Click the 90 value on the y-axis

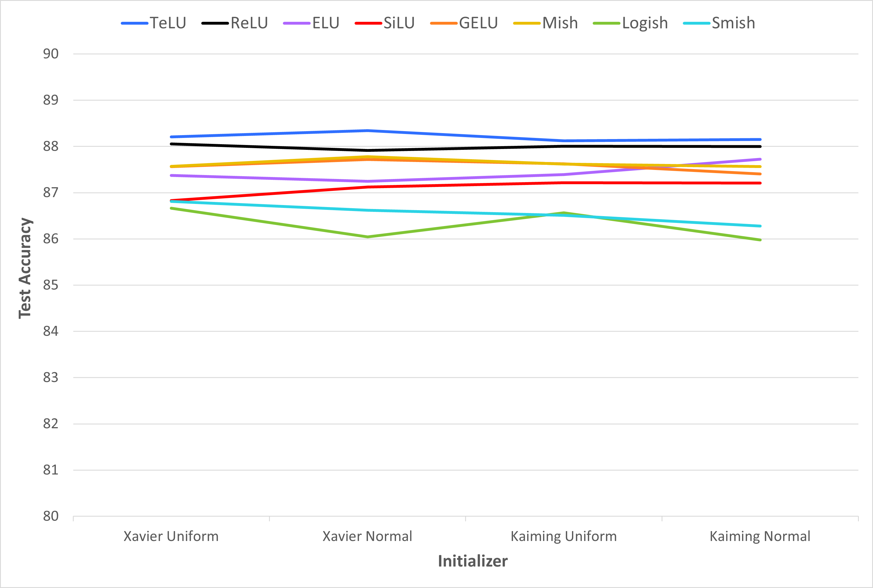51,54
